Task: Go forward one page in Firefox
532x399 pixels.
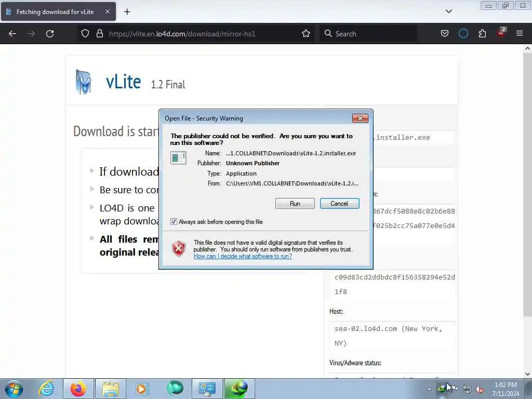Action: tap(31, 34)
